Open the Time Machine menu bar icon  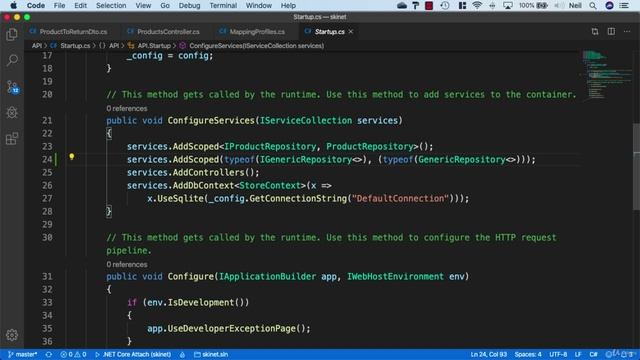click(445, 6)
